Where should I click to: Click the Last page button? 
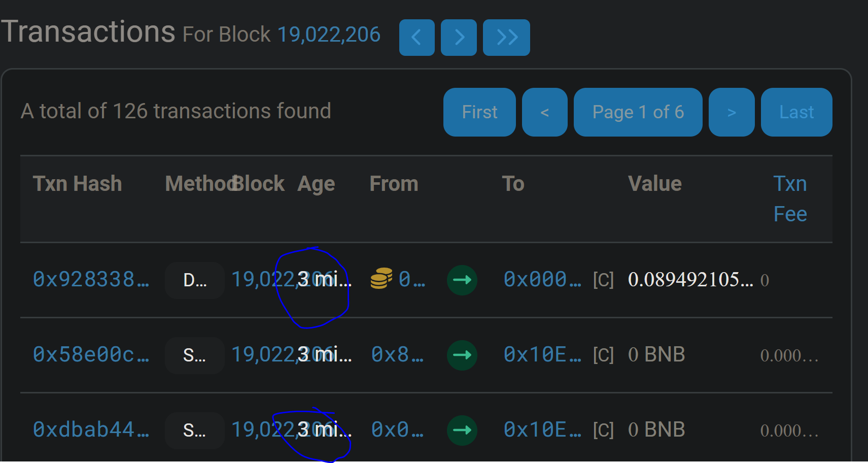pyautogui.click(x=796, y=112)
